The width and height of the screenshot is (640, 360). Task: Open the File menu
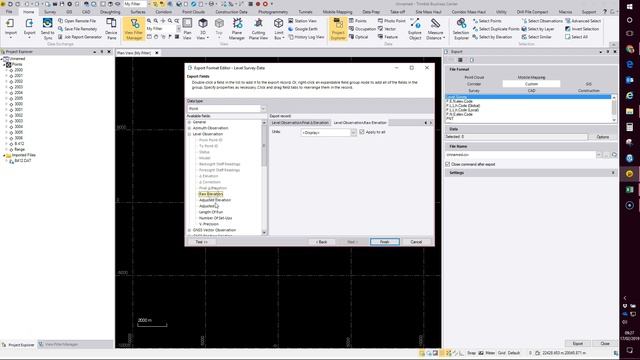9,12
